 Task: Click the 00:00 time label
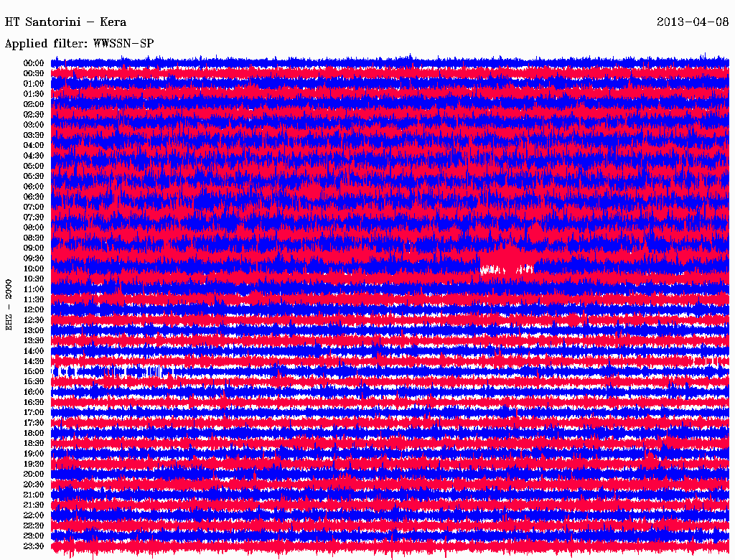point(34,63)
